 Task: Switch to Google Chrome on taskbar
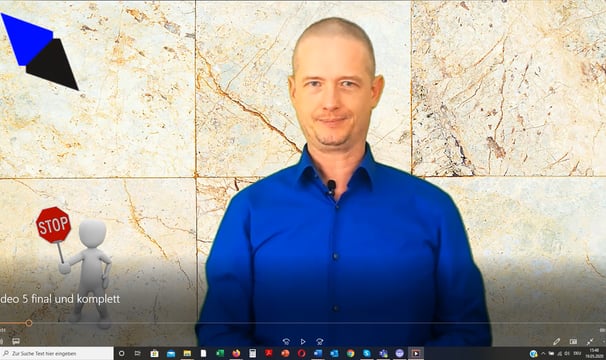[351, 353]
